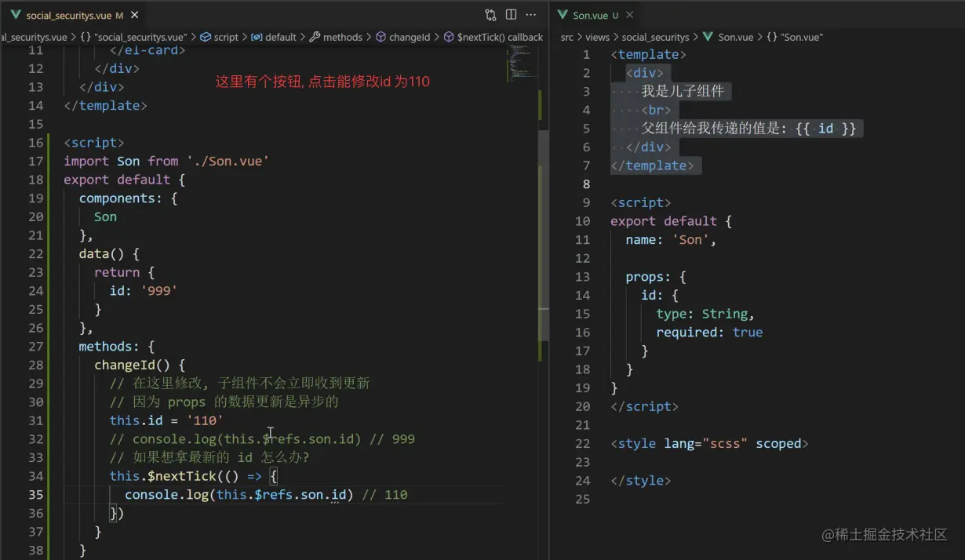965x560 pixels.
Task: Click the '{{ id }}' interpolation line
Action: [748, 129]
